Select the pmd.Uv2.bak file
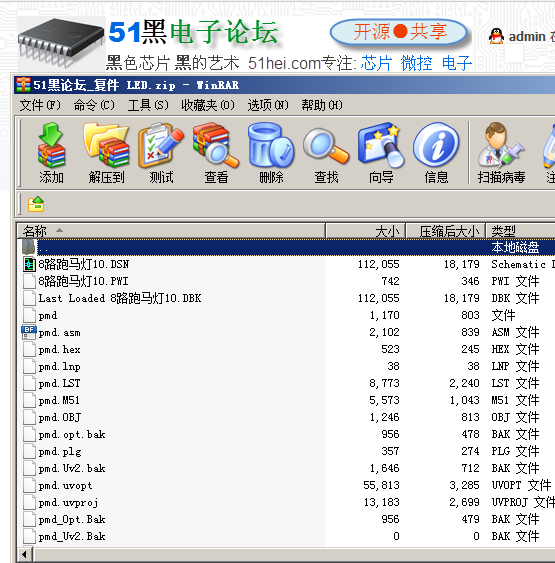Viewport: 555px width, 563px height. click(x=72, y=469)
